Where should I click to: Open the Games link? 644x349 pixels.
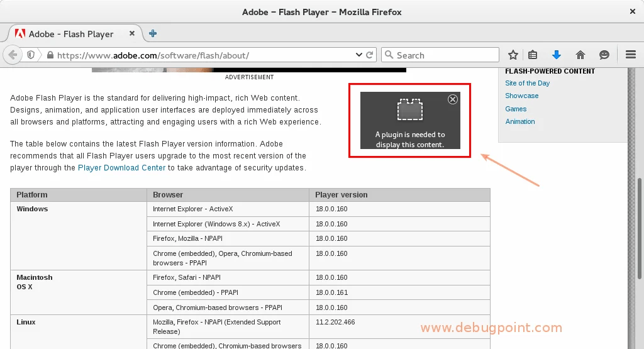pyautogui.click(x=516, y=109)
